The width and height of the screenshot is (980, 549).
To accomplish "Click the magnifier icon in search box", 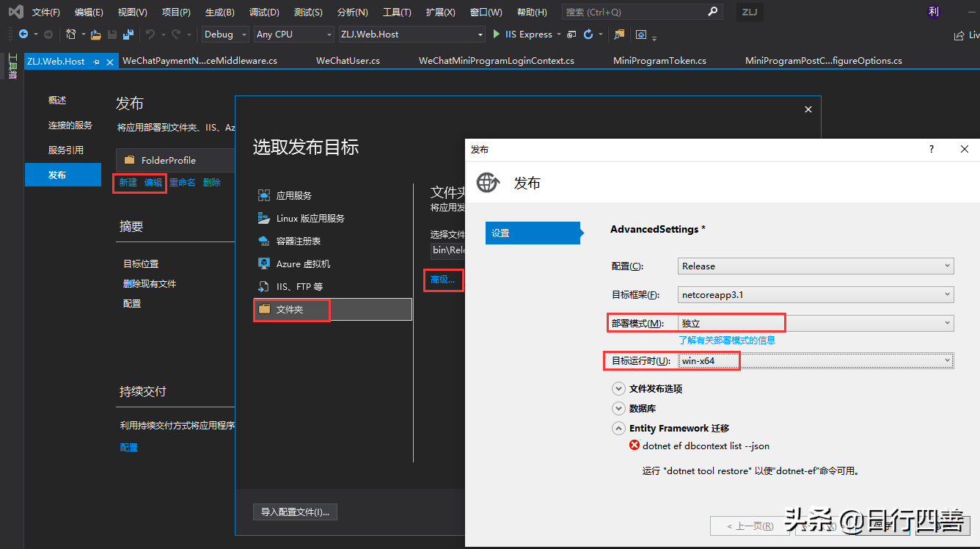I will pos(712,12).
